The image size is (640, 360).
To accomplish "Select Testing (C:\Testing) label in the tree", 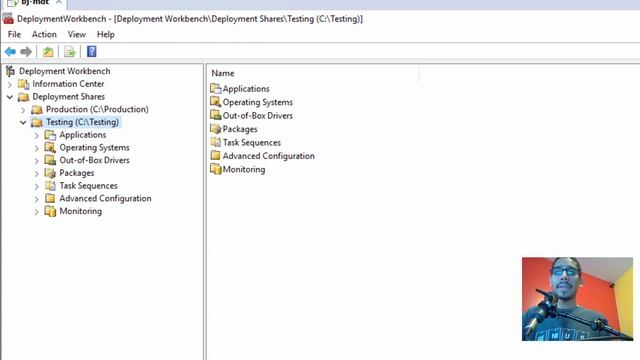I will (82, 122).
